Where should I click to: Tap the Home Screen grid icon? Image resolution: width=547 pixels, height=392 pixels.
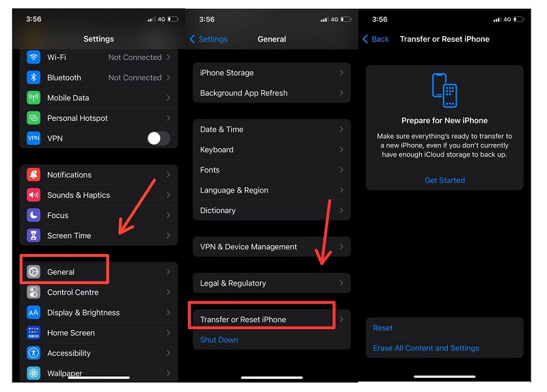click(x=34, y=333)
